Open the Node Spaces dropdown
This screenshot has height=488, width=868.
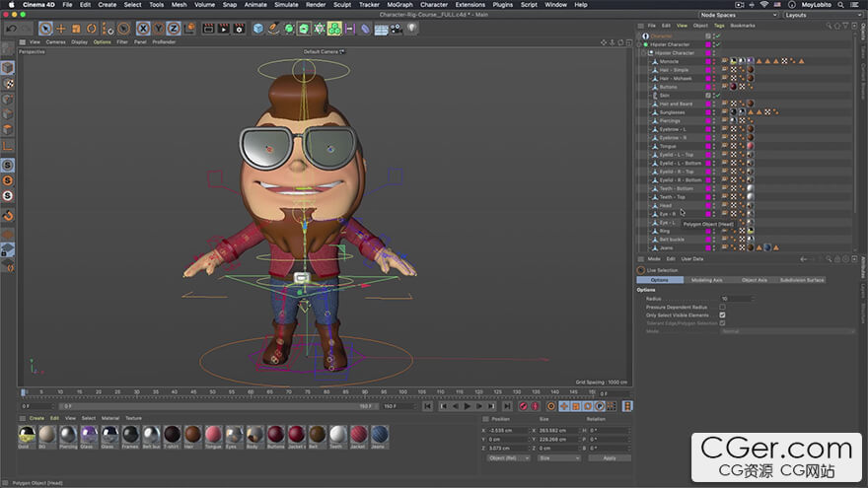[x=739, y=15]
